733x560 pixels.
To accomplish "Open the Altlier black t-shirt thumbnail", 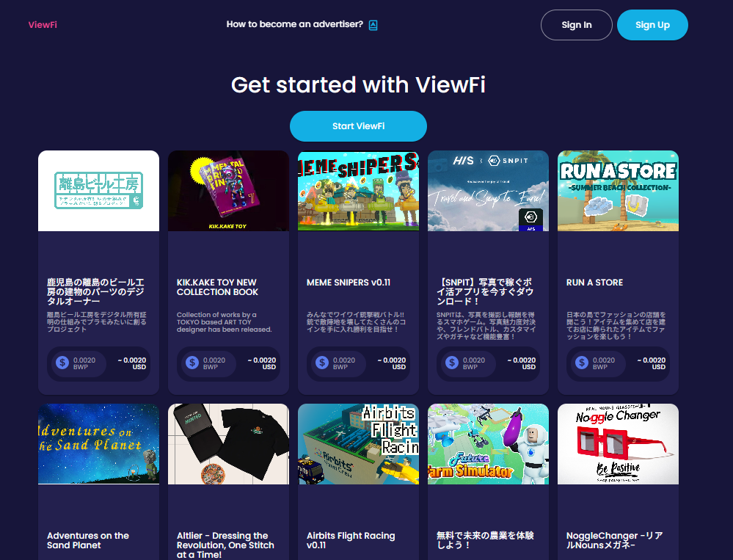I will [229, 444].
